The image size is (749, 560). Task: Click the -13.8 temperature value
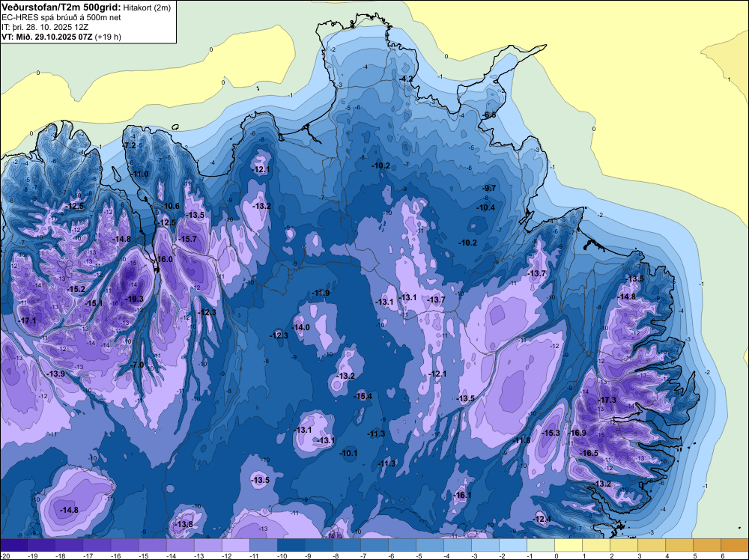[x=184, y=524]
